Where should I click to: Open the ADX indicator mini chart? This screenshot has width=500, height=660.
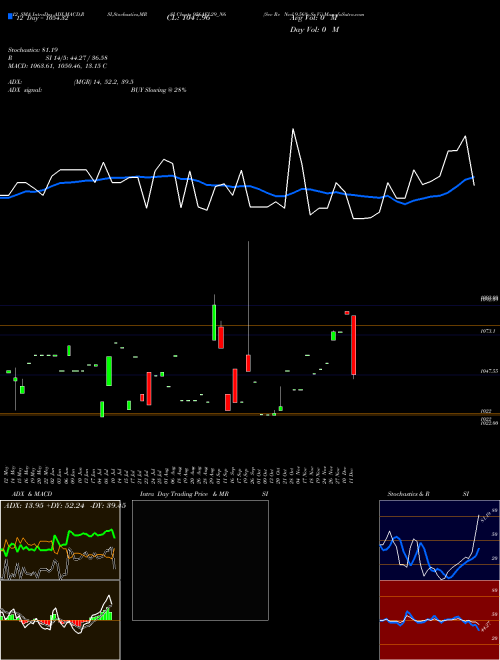(x=60, y=540)
